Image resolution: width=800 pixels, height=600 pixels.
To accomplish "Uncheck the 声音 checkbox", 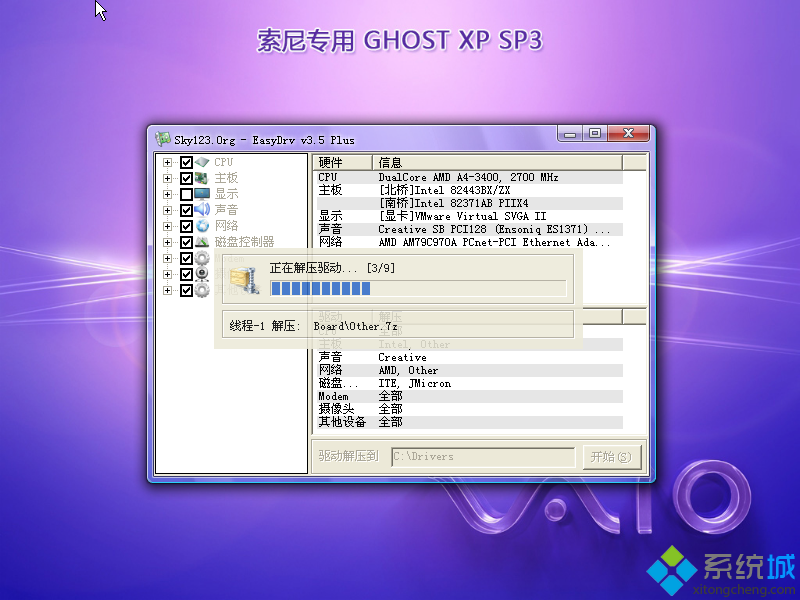I will coord(186,210).
